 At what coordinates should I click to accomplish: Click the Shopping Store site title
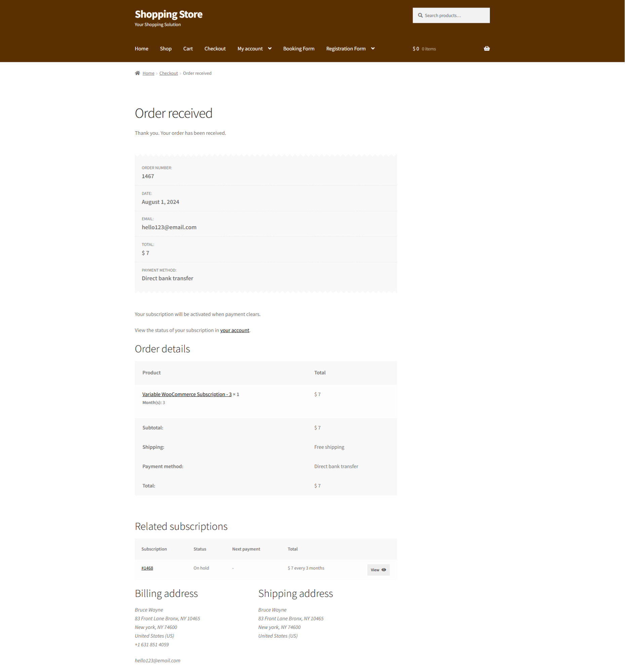coord(169,14)
